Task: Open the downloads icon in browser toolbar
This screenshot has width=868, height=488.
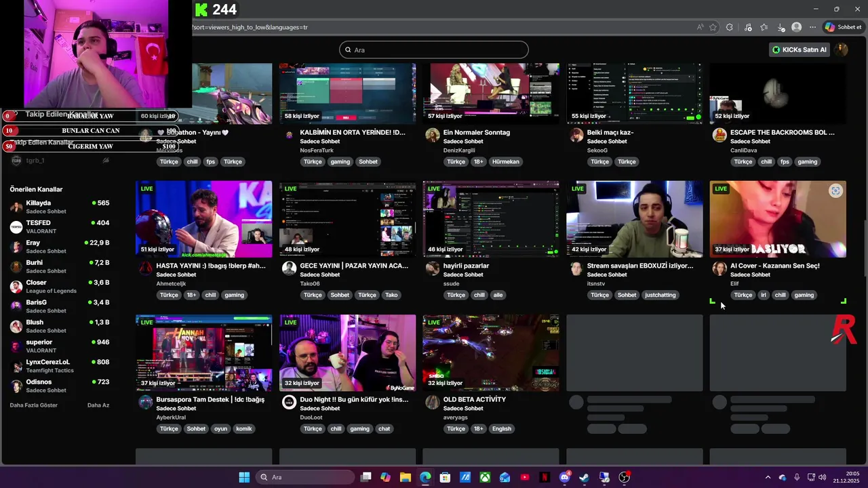Action: coord(781,27)
